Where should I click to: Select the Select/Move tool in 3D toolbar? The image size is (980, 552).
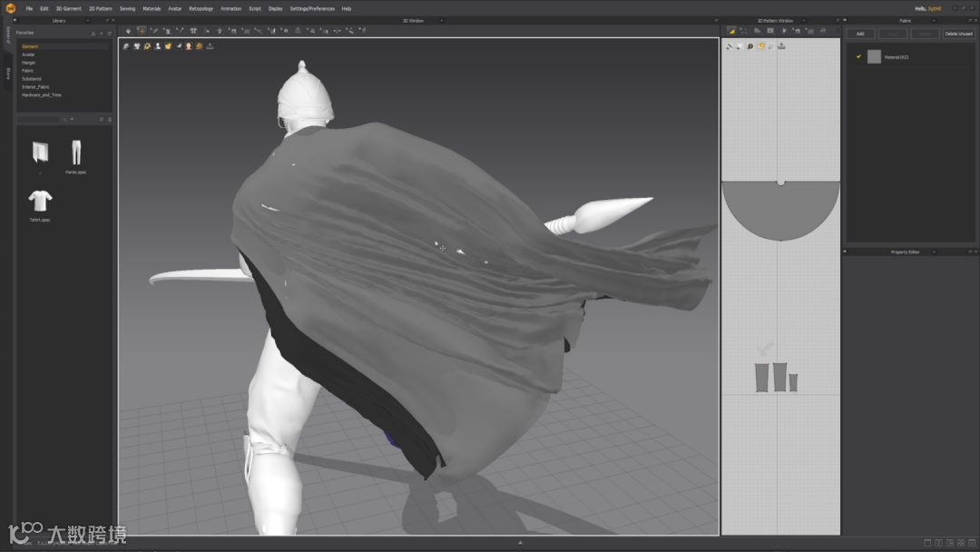(141, 30)
